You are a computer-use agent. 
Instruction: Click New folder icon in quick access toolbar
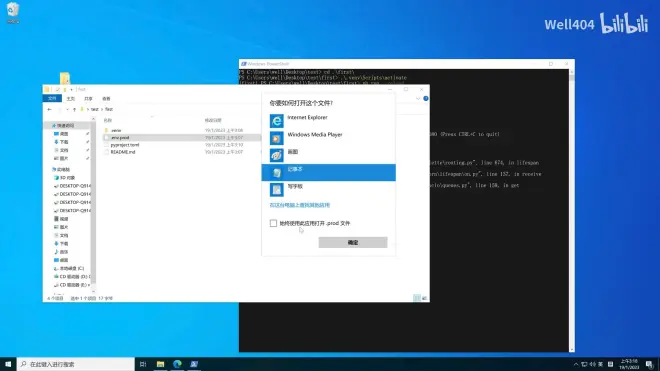tap(65, 89)
